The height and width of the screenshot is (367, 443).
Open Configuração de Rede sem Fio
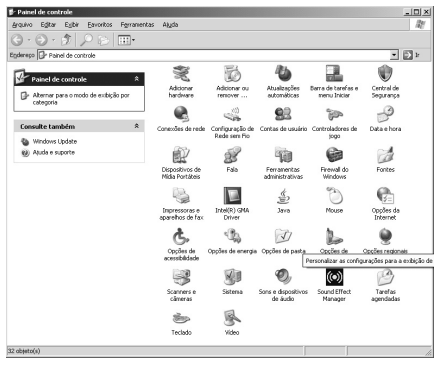tap(232, 115)
